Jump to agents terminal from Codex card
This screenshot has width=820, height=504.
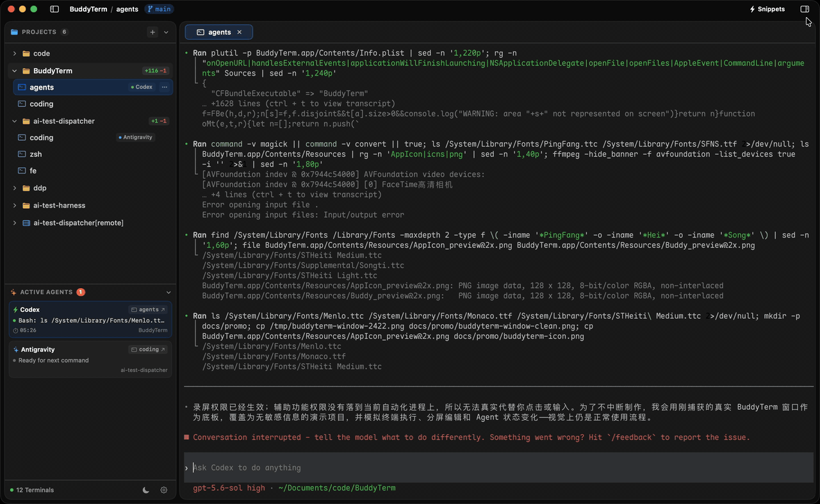(148, 310)
